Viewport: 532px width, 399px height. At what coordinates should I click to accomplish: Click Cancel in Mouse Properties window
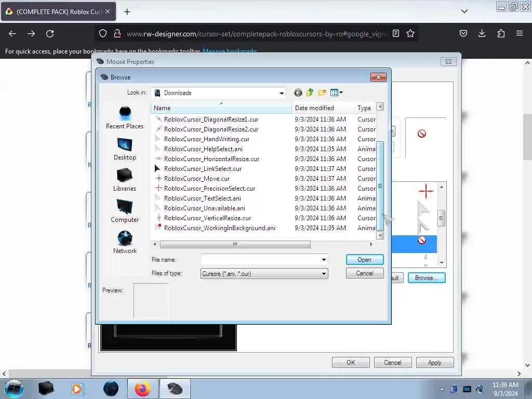click(393, 362)
